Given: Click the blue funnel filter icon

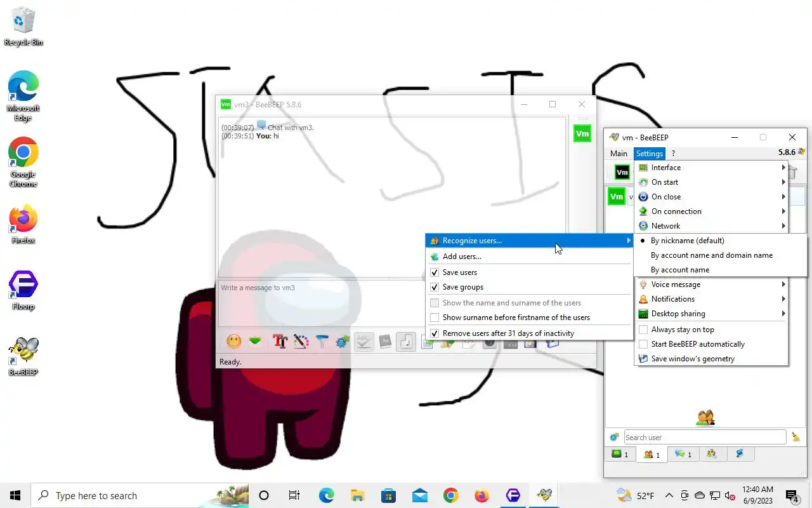Looking at the screenshot, I should click(322, 342).
